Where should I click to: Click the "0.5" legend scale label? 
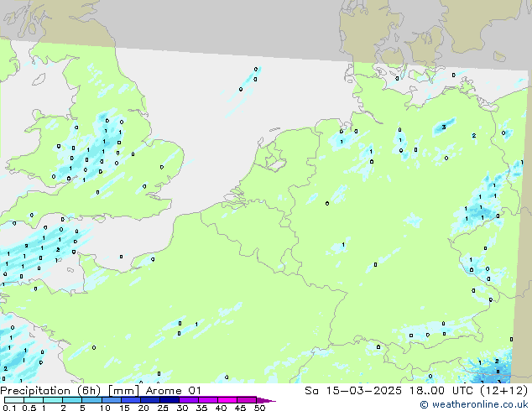(29, 408)
